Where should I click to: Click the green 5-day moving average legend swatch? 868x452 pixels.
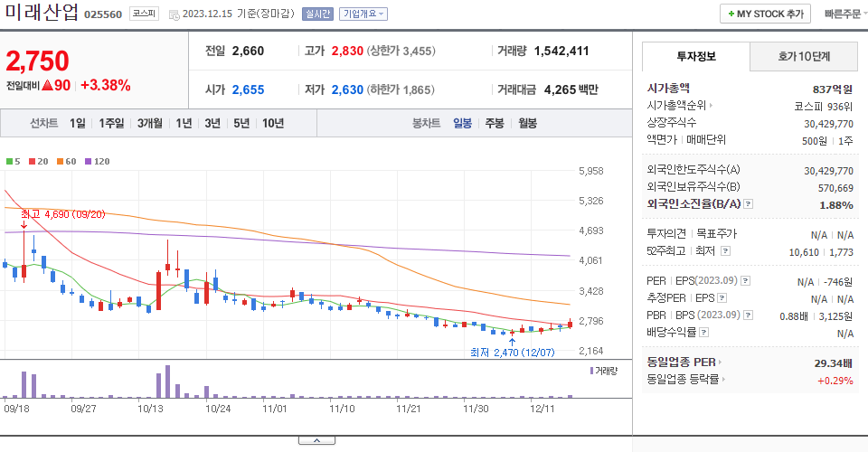point(9,162)
